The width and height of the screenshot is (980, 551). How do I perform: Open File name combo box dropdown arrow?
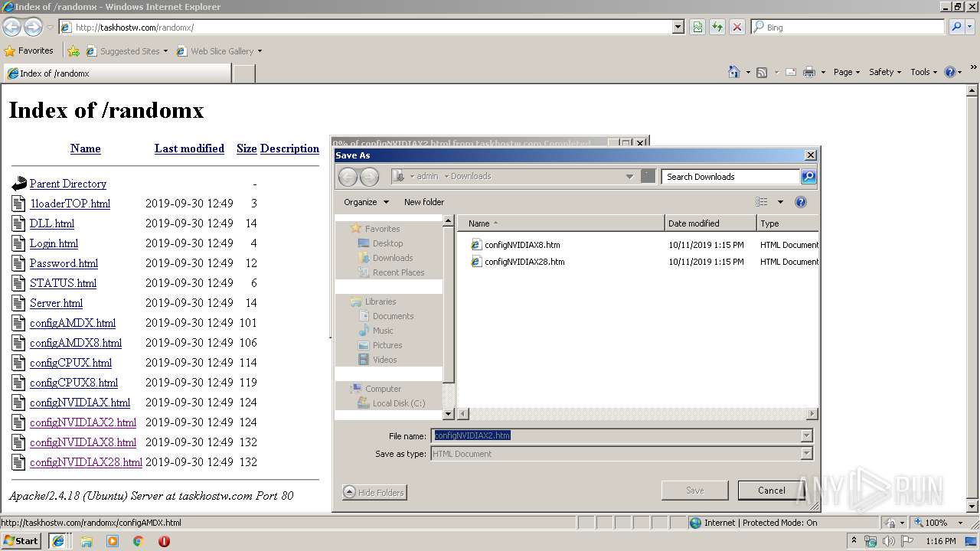(x=806, y=435)
